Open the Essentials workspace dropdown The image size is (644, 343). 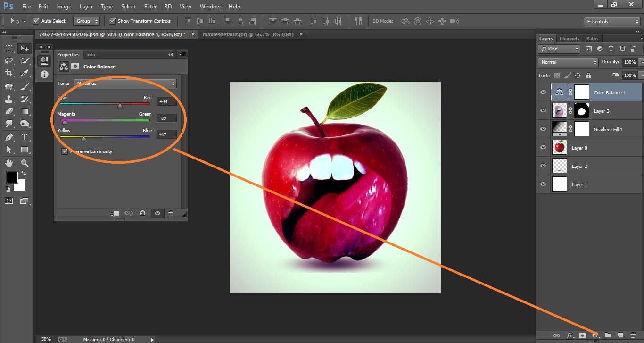coord(611,21)
